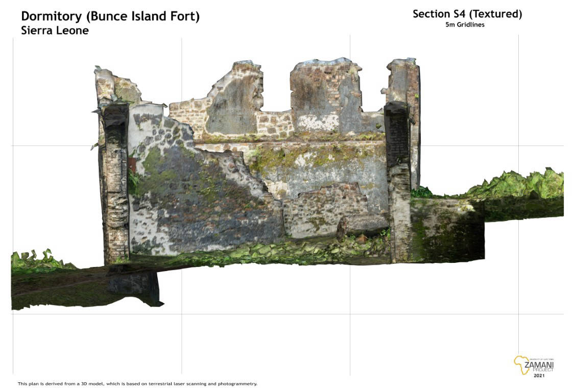Click the white plaster patch on upper wall
Screen dimensions: 575x392
(x=318, y=122)
